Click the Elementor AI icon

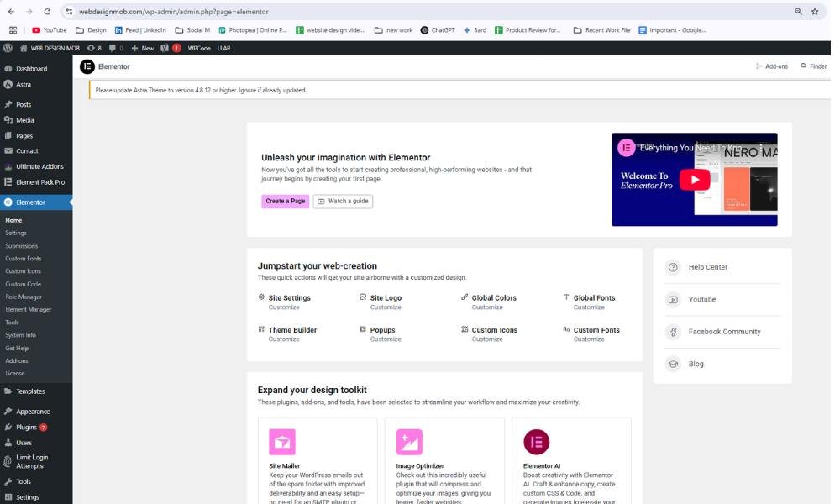point(536,442)
